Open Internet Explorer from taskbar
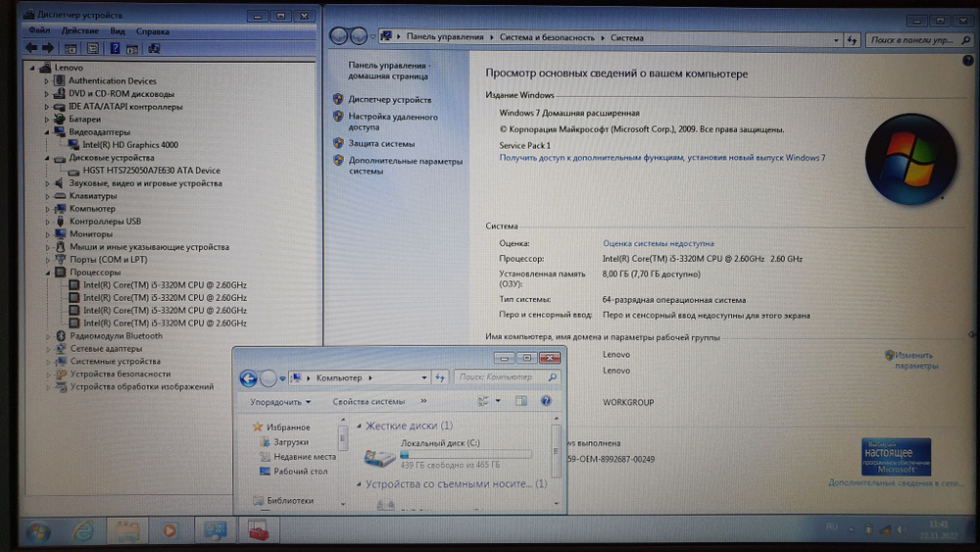Image resolution: width=980 pixels, height=552 pixels. coord(83,531)
